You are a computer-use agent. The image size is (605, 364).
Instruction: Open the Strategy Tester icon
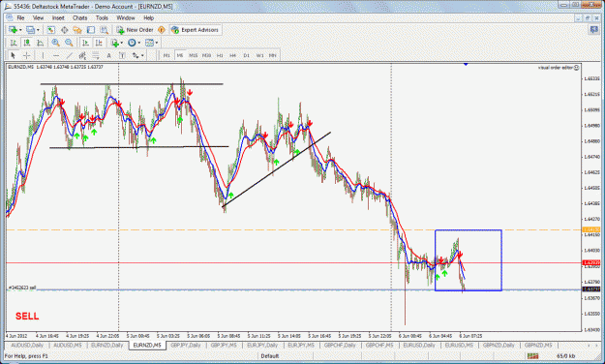pos(104,30)
